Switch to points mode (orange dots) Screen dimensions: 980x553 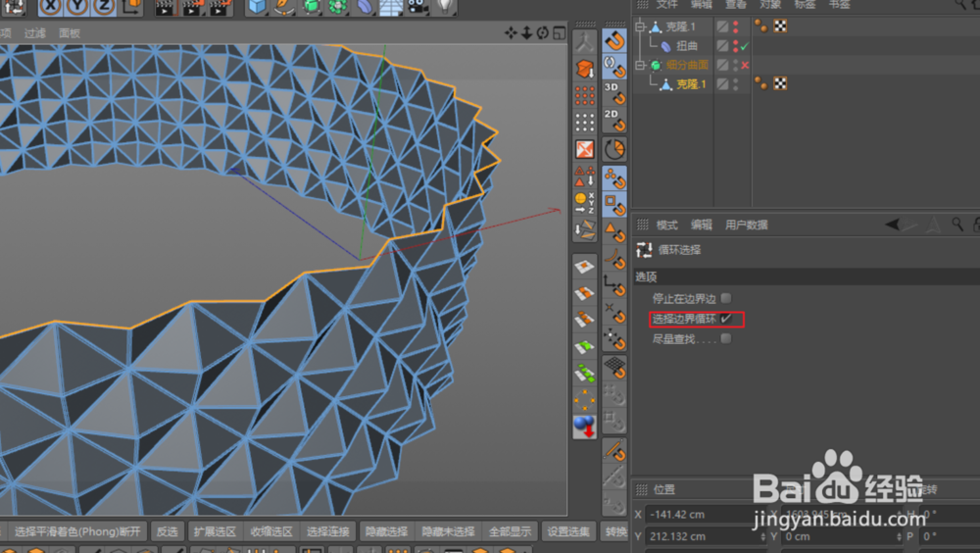(584, 96)
